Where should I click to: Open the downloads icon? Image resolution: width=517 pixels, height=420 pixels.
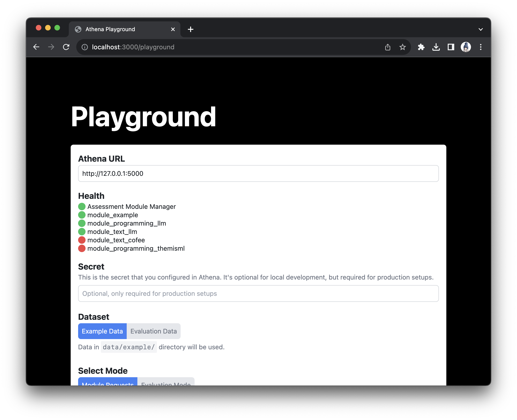coord(436,47)
